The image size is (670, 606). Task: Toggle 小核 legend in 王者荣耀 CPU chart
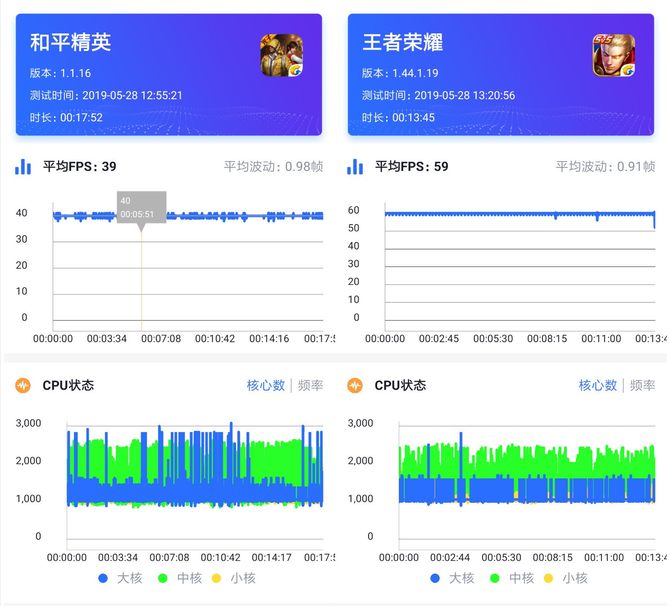tap(566, 578)
